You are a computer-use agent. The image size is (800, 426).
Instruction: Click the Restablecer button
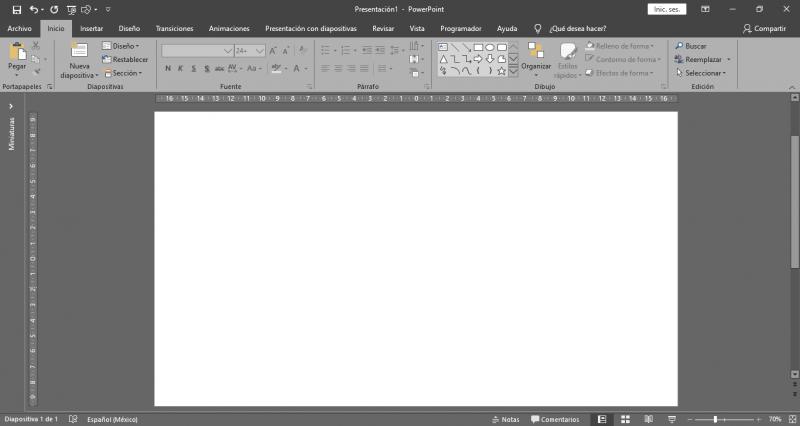pos(125,60)
